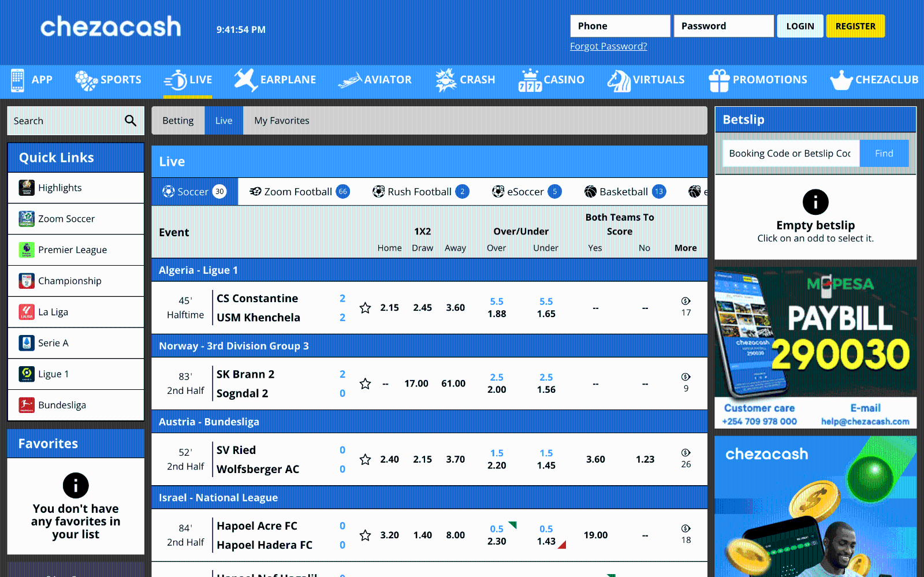Switch to the Live sub-tab
The height and width of the screenshot is (577, 924).
224,121
